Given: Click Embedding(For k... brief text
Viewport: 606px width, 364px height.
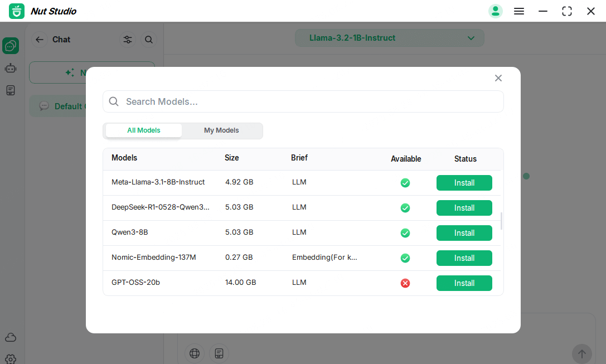Looking at the screenshot, I should coord(324,258).
